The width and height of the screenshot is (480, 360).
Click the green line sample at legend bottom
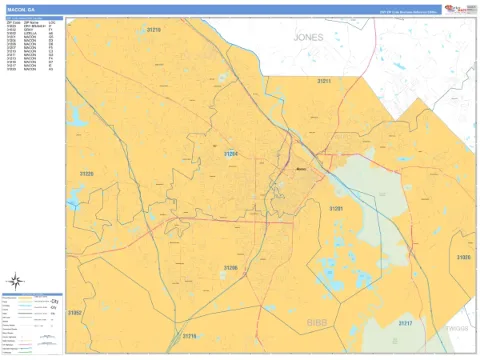point(25,352)
